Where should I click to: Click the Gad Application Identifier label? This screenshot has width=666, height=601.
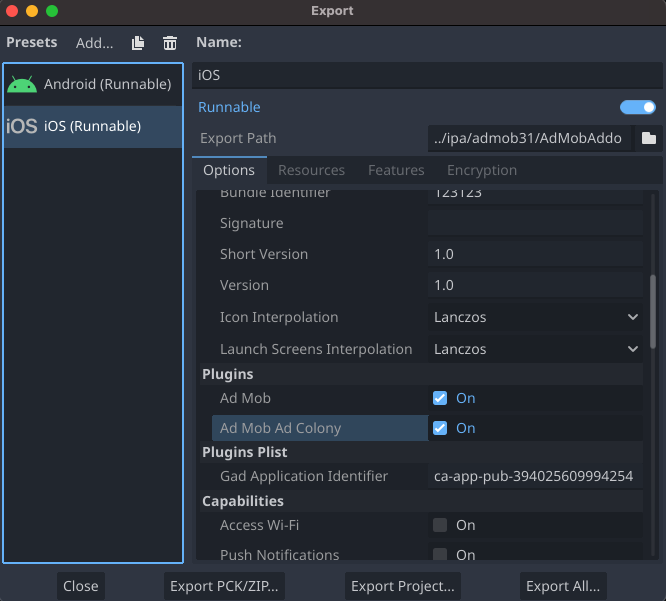pyautogui.click(x=304, y=477)
